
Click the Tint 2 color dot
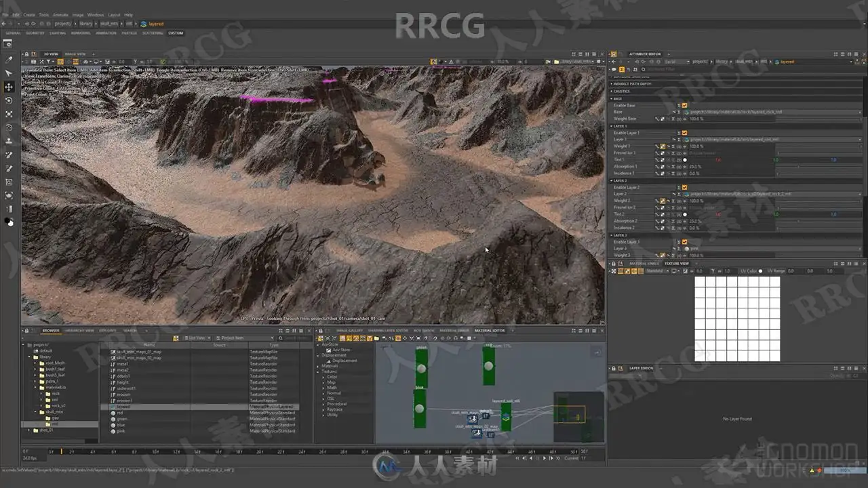pos(684,214)
